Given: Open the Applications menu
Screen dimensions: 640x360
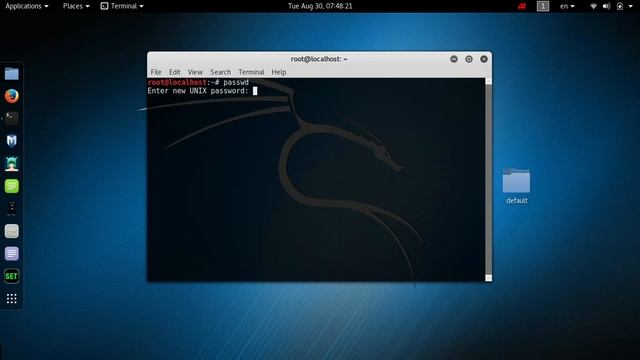Looking at the screenshot, I should 27,6.
